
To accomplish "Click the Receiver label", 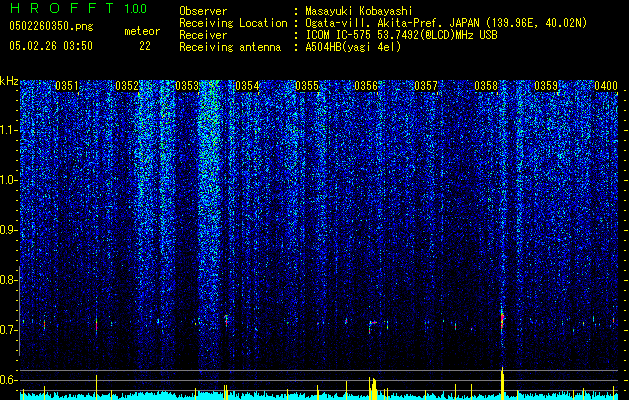I will (203, 35).
